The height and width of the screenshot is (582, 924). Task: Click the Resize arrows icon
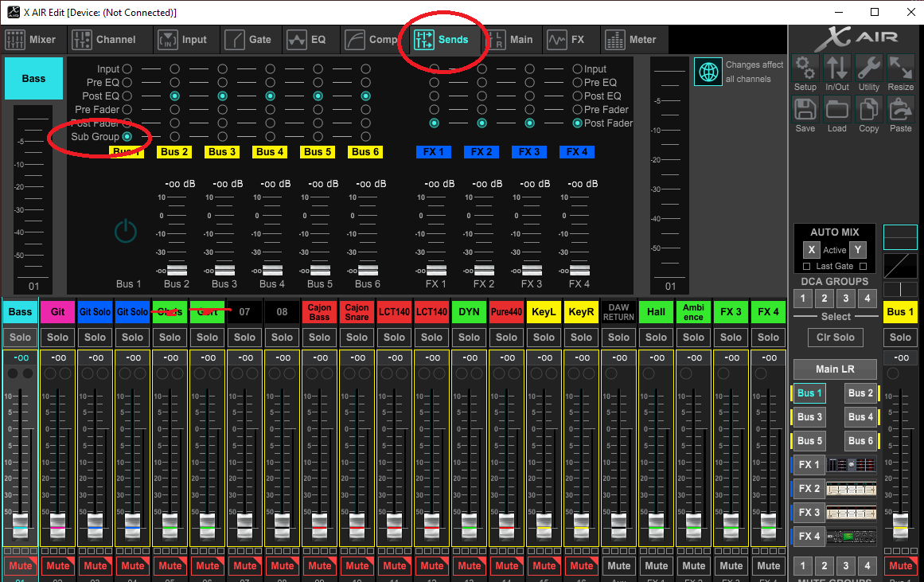coord(900,68)
